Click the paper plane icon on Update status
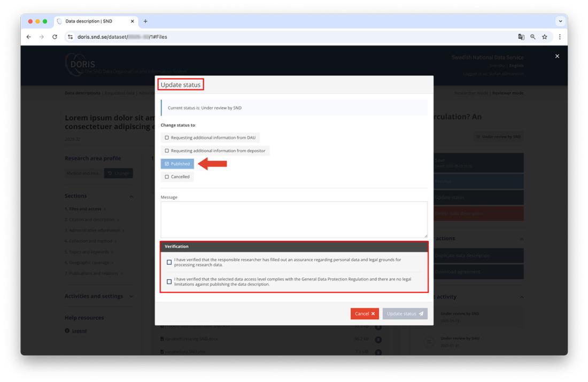Image resolution: width=588 pixels, height=382 pixels. pyautogui.click(x=420, y=314)
